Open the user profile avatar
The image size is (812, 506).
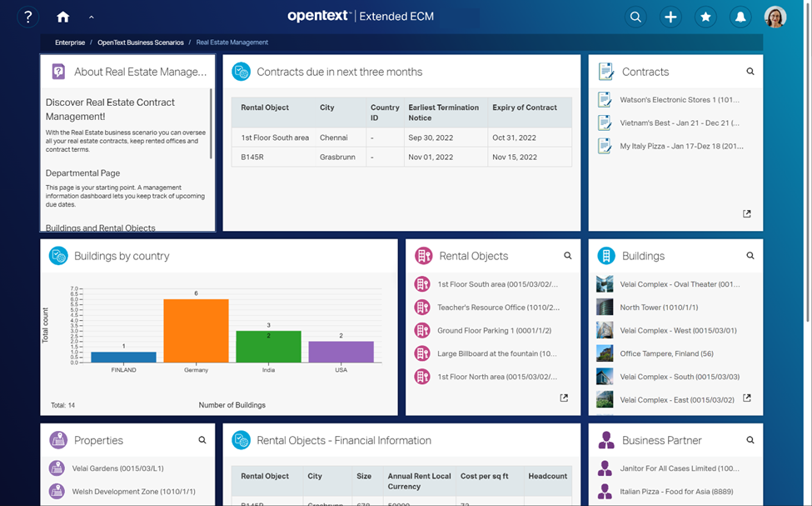click(775, 18)
